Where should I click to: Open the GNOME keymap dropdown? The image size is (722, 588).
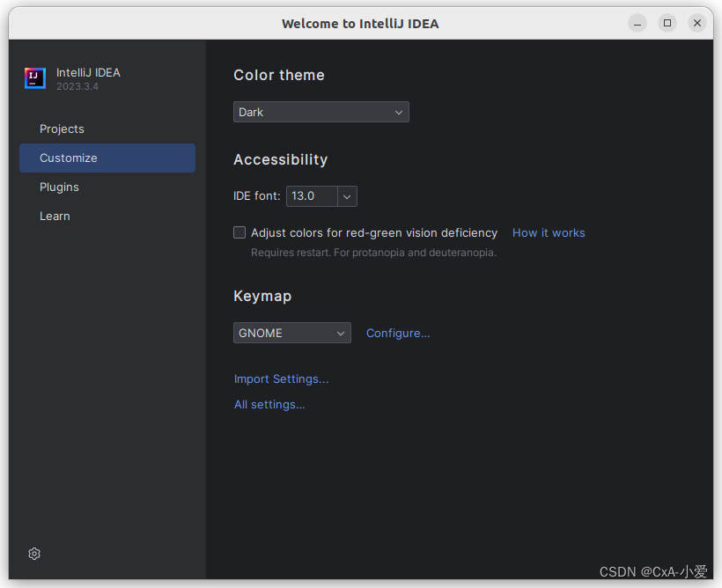coord(292,333)
